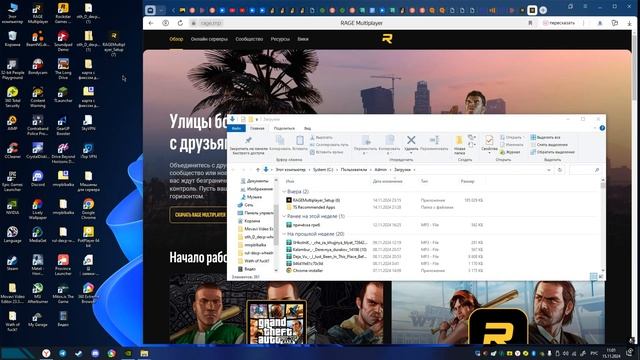Screen dimensions: 640x360
Task: Open the Epic Games Launcher desktop shortcut
Action: (12, 181)
